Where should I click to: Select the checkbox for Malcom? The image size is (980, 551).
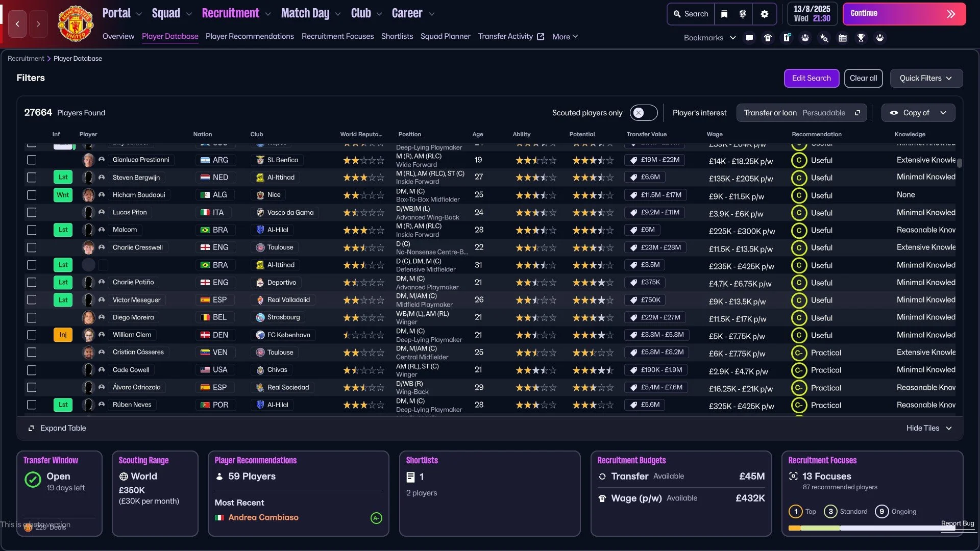pyautogui.click(x=32, y=230)
